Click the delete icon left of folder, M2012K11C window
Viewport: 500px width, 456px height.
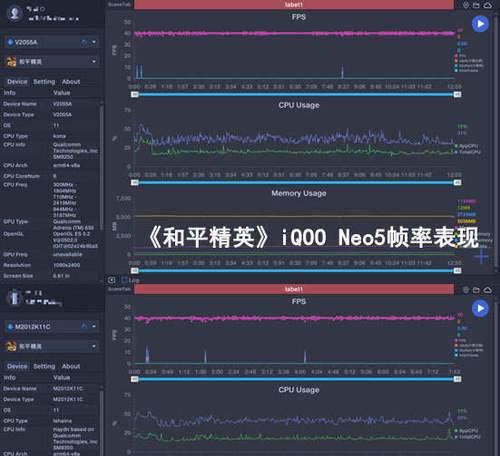pyautogui.click(x=466, y=290)
